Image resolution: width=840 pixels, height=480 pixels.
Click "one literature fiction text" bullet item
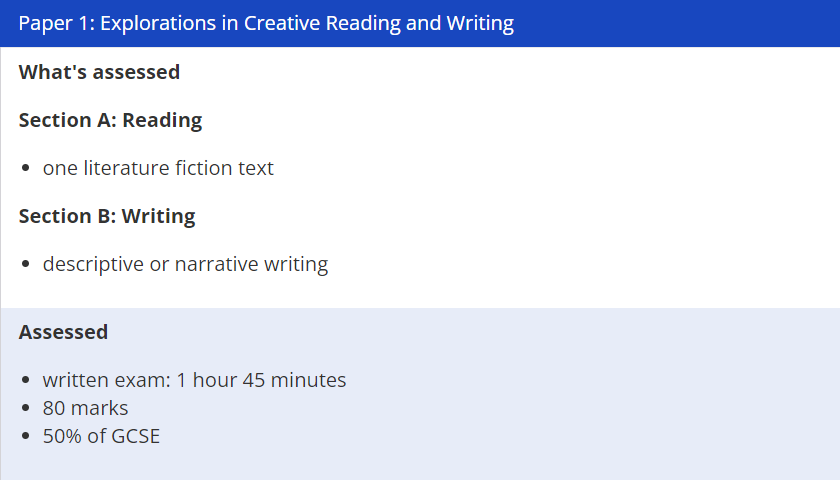[158, 168]
